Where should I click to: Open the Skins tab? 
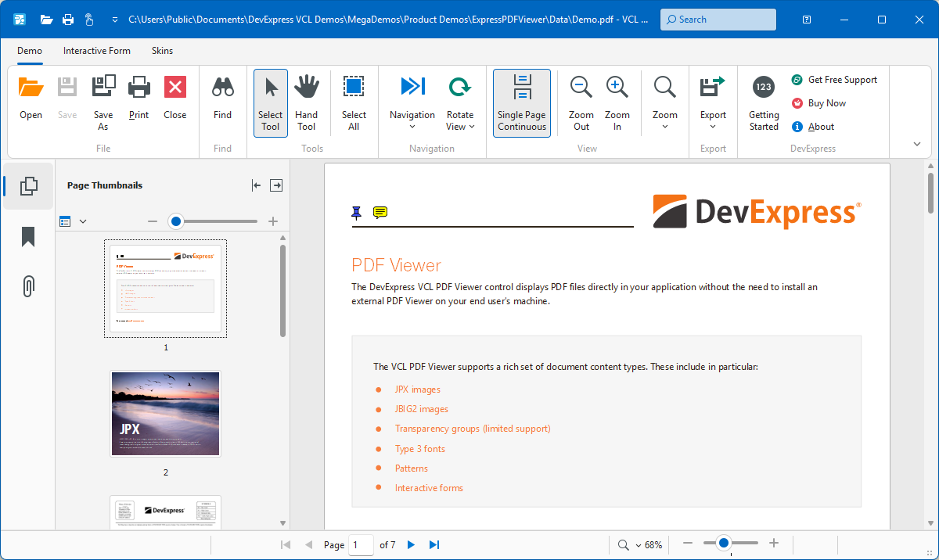tap(163, 51)
